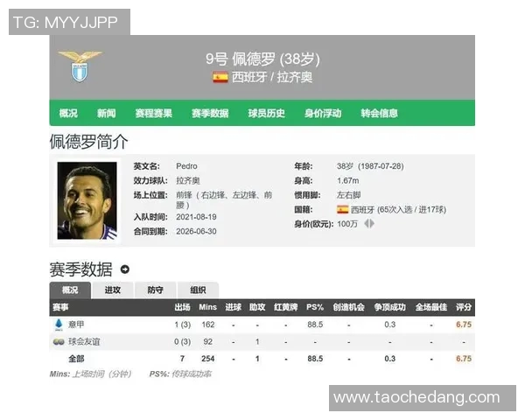Open the 球员历史 page
Viewport: 525px width, 420px height.
click(267, 113)
